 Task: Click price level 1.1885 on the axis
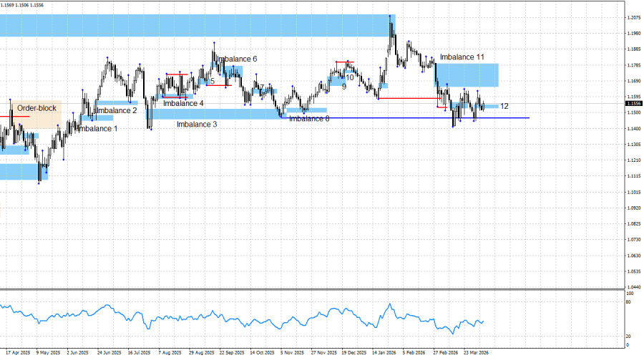[634, 49]
